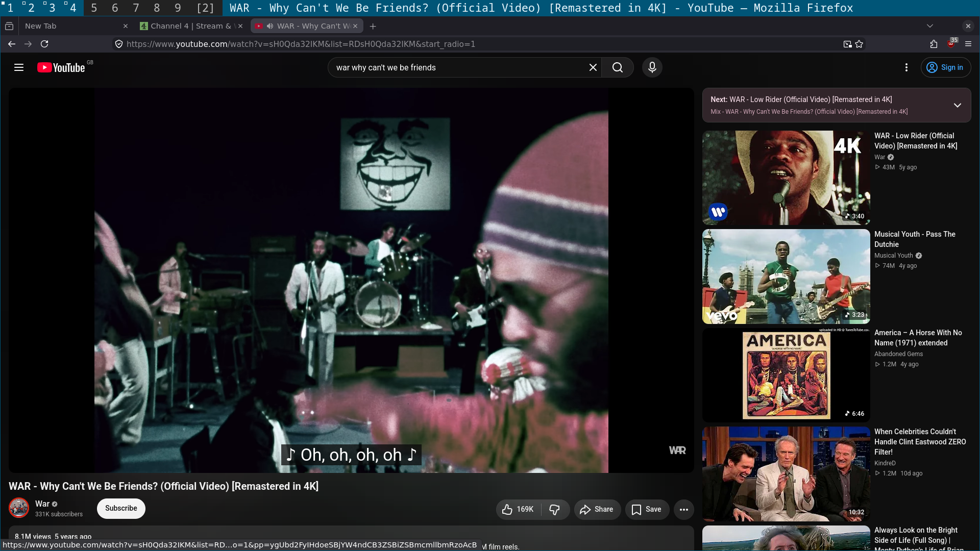Go to the YouTube home logo
This screenshot has height=551, width=980.
pyautogui.click(x=61, y=67)
